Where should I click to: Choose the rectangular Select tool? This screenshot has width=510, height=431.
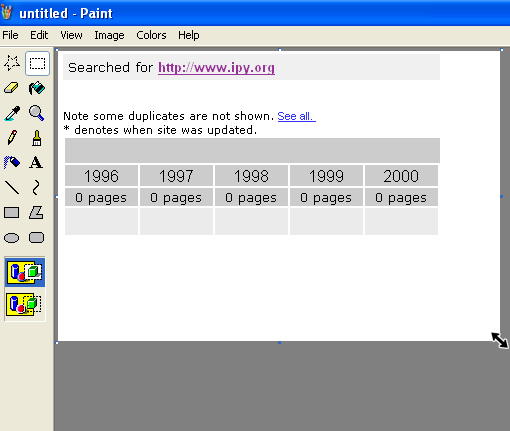tap(37, 63)
